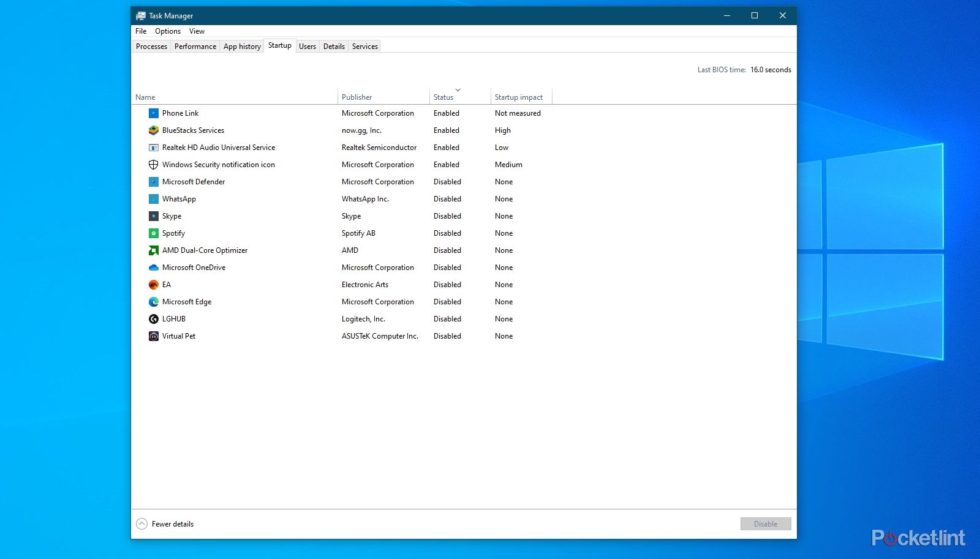Viewport: 980px width, 559px height.
Task: Click the BlueStacks Services icon
Action: [x=154, y=130]
